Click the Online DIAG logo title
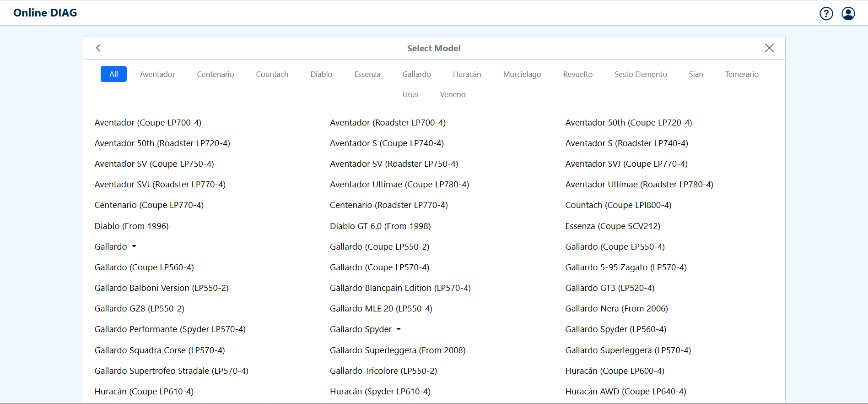The height and width of the screenshot is (404, 868). (45, 13)
